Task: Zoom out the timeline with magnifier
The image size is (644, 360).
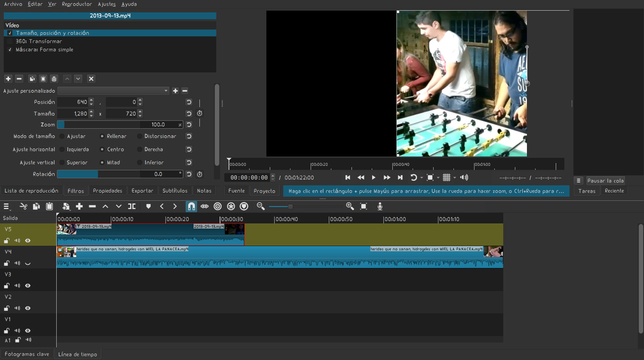Action: (261, 206)
